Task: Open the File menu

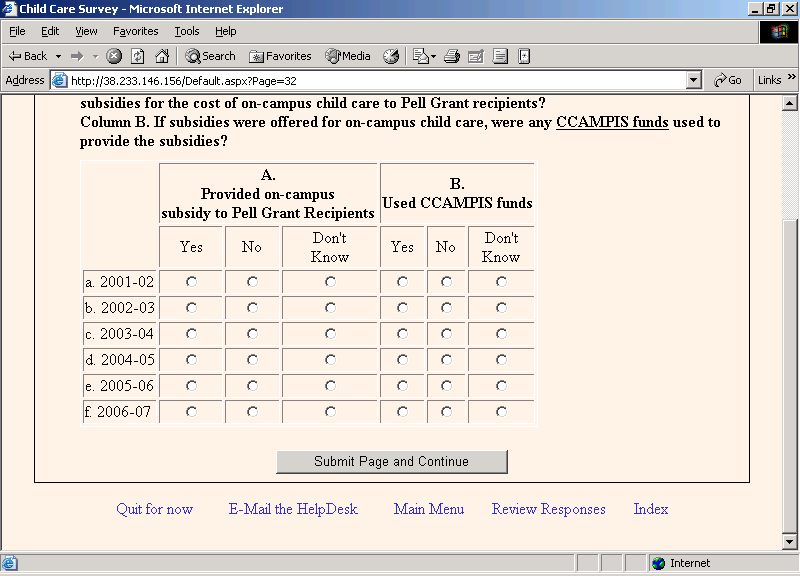Action: pyautogui.click(x=17, y=32)
